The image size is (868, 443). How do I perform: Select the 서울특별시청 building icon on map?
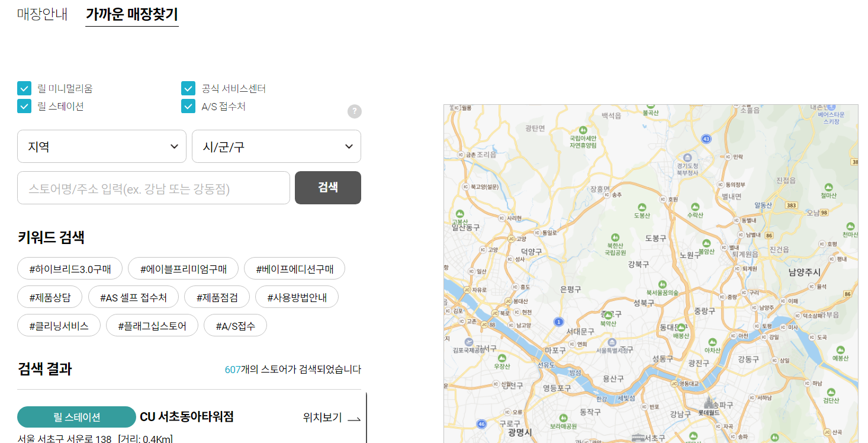coord(612,342)
